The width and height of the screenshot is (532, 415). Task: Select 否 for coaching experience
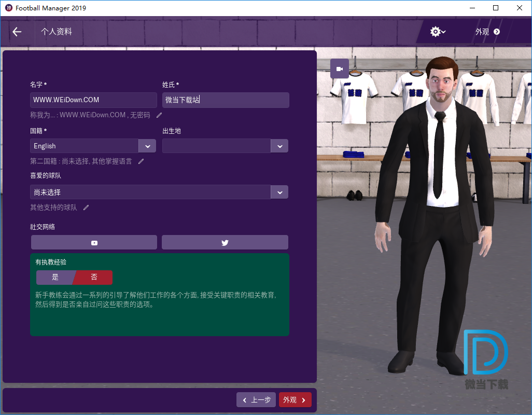[94, 277]
